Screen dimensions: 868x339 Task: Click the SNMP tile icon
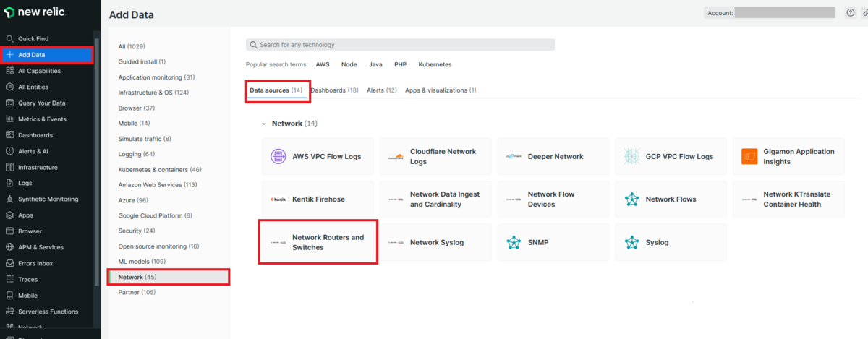pyautogui.click(x=514, y=242)
